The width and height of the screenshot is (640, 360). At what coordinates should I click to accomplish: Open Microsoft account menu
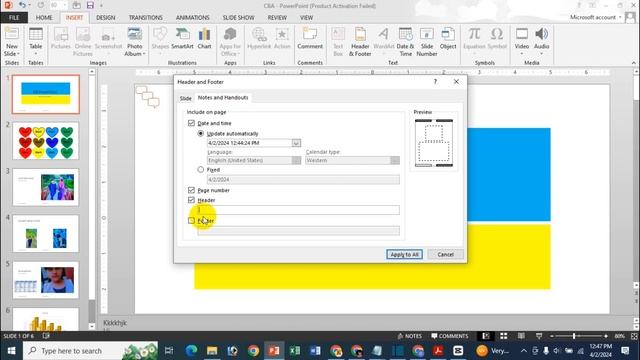coord(596,18)
